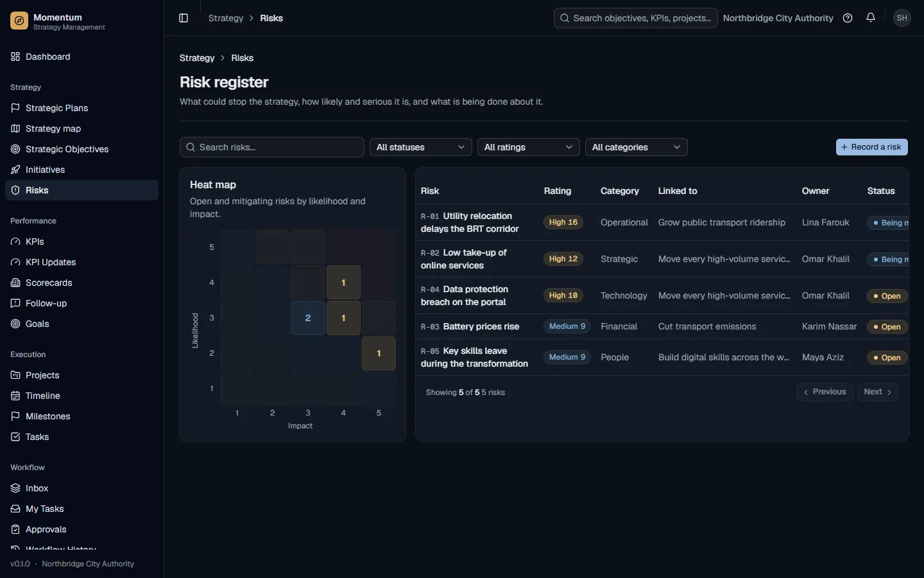Screen dimensions: 924x578
Task: Select My Tasks in the sidebar
Action: tap(81, 509)
